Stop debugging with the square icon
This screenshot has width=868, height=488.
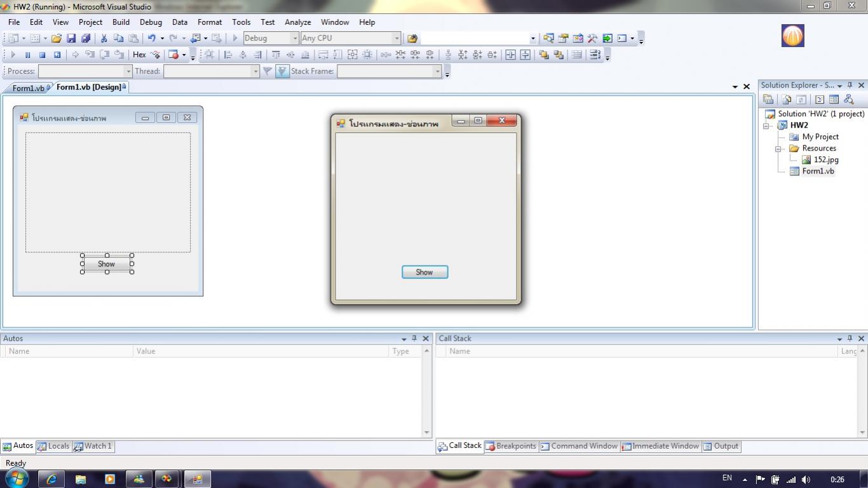click(x=42, y=55)
